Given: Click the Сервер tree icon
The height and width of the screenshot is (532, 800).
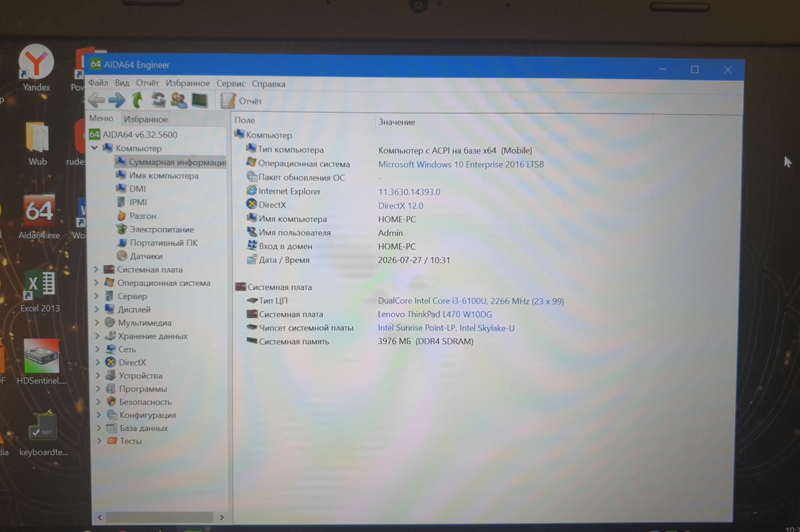Looking at the screenshot, I should (110, 296).
